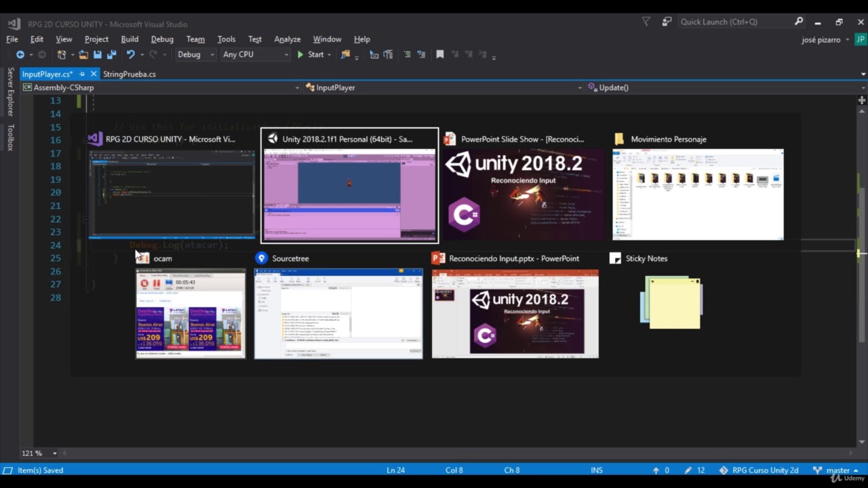Click the notifications flag icon

click(646, 22)
